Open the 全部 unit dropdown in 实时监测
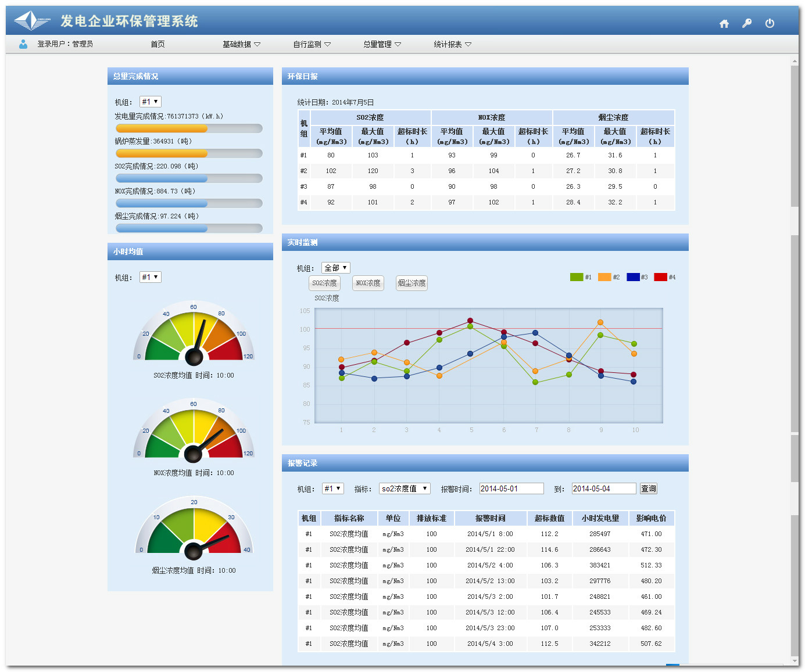Image resolution: width=805 pixels, height=672 pixels. coord(335,268)
